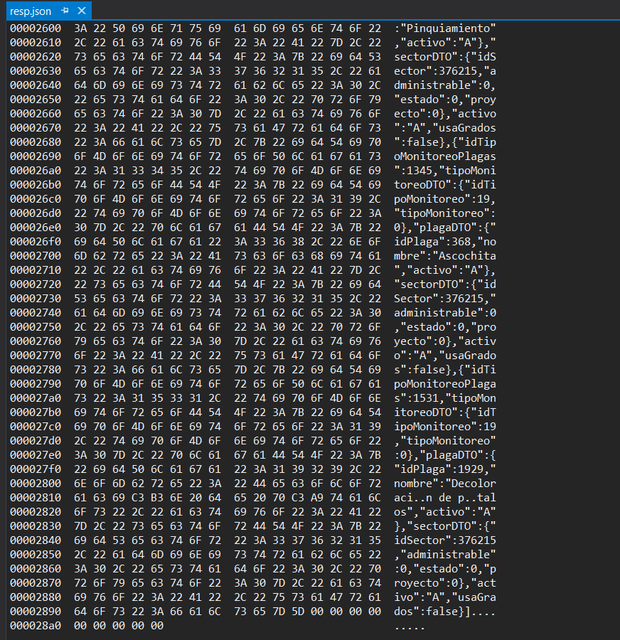The image size is (620, 640).
Task: Click first hex byte 53 in row 00002730
Action: click(80, 298)
